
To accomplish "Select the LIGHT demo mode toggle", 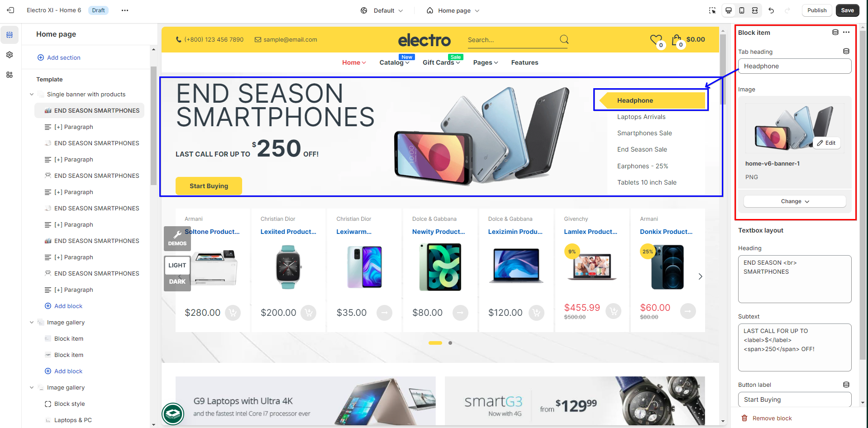I will 177,266.
